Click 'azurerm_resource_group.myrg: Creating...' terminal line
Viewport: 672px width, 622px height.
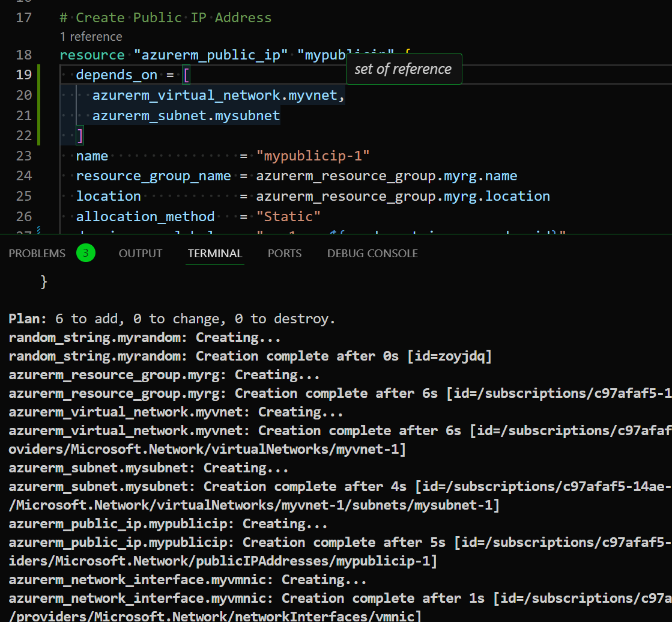click(x=164, y=375)
